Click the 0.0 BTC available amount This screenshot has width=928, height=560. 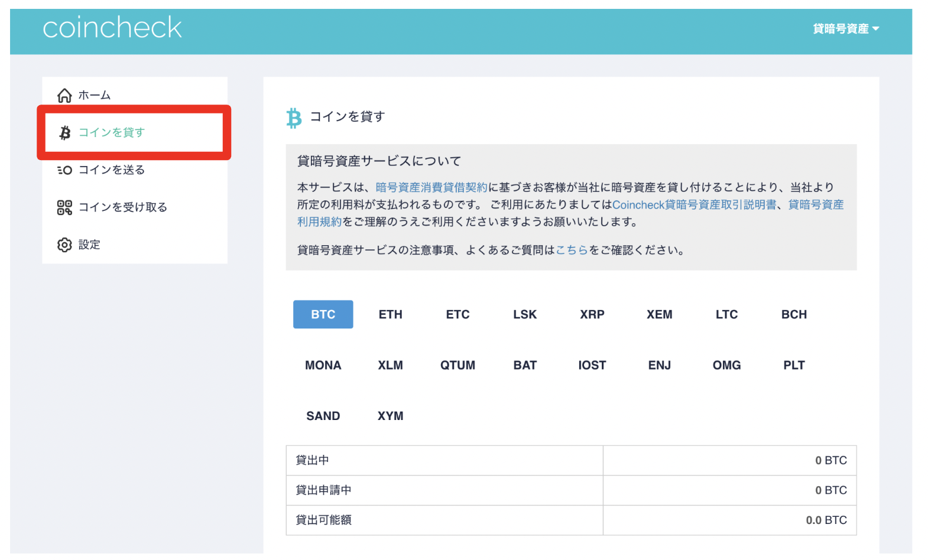click(x=826, y=520)
